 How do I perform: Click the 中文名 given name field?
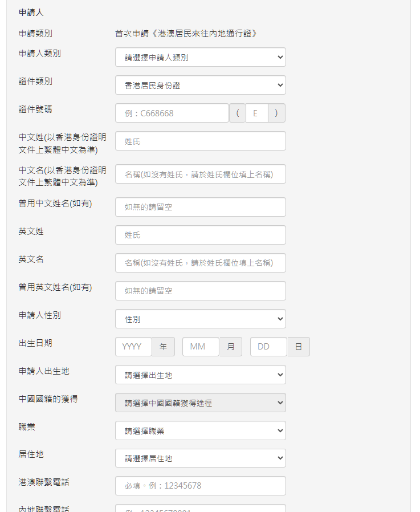click(x=200, y=174)
